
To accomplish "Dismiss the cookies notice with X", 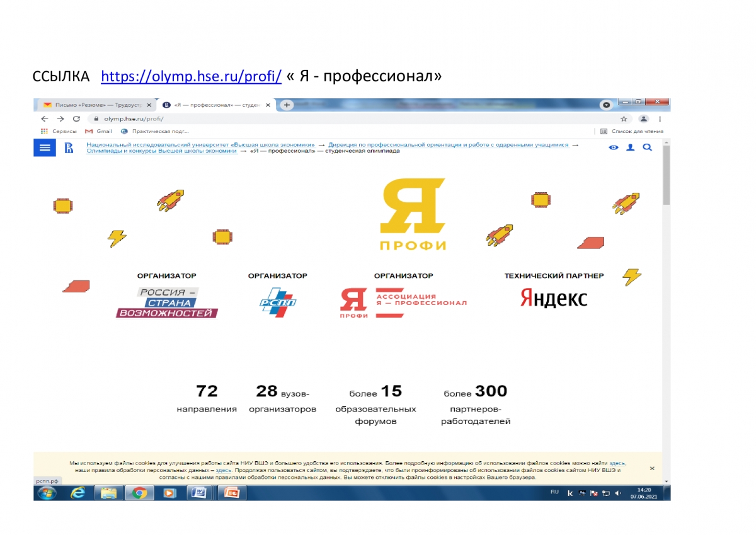I will (652, 468).
